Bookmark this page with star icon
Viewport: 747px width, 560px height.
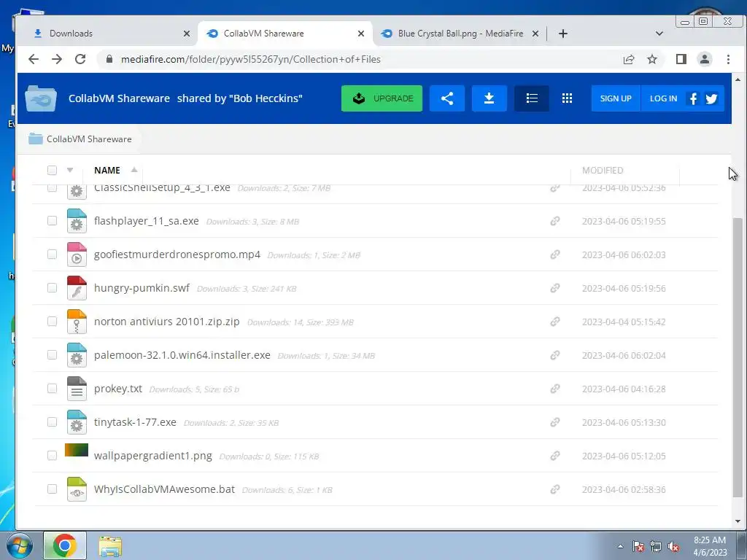pyautogui.click(x=652, y=59)
